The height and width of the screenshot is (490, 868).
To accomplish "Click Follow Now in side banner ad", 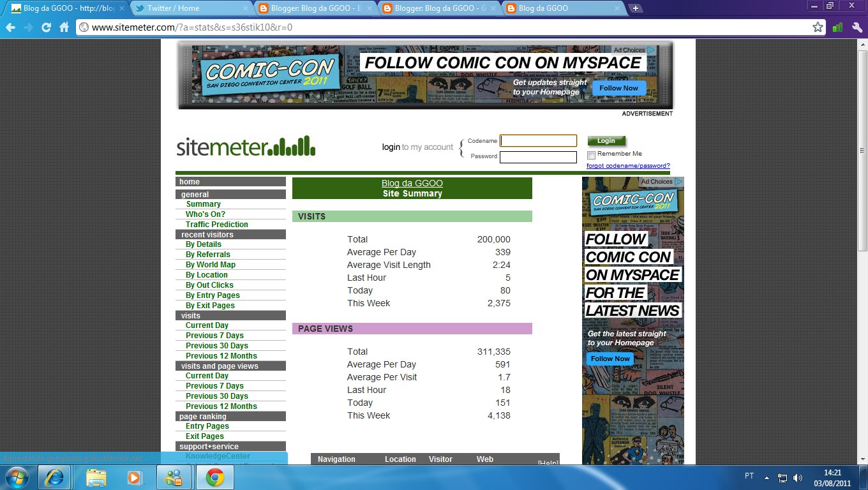I will pos(610,359).
